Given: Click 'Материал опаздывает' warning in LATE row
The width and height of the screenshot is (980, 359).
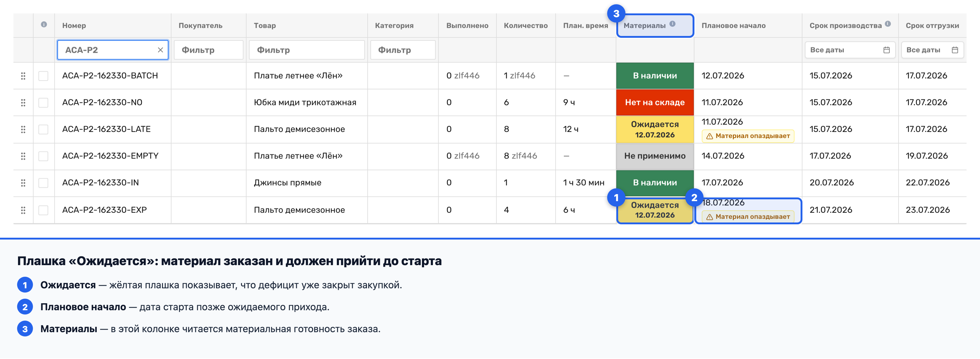Looking at the screenshot, I should coord(748,136).
